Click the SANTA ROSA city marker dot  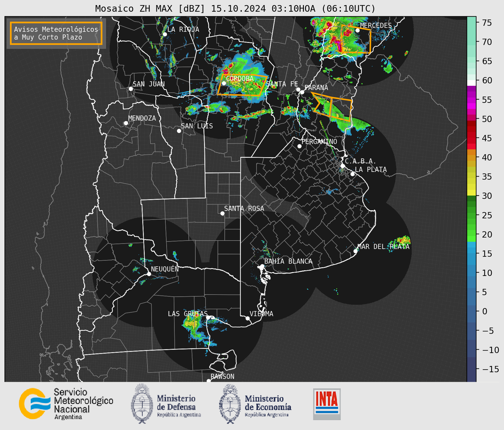222,214
